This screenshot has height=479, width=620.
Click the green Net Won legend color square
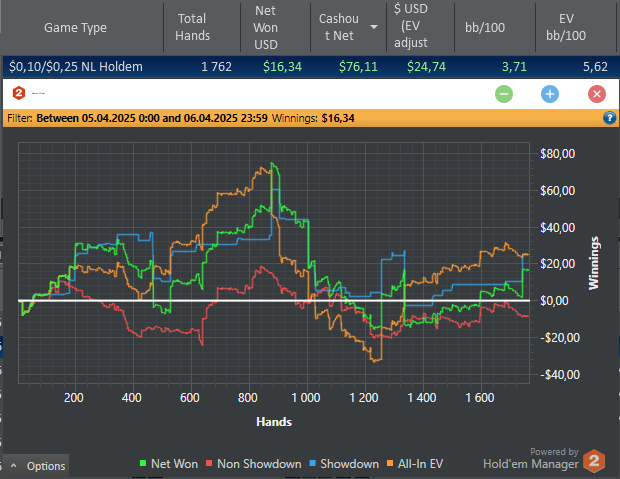coord(143,464)
